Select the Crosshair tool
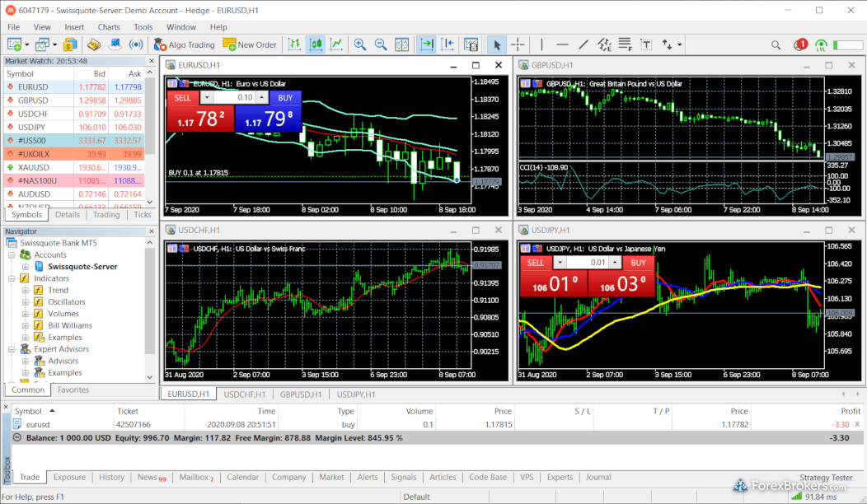Viewport: 867px width, 504px height. (x=518, y=44)
